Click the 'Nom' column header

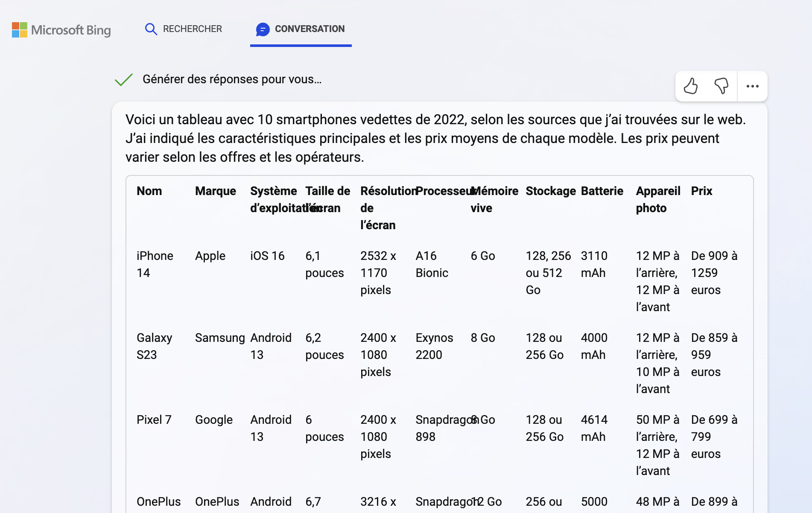(x=149, y=191)
